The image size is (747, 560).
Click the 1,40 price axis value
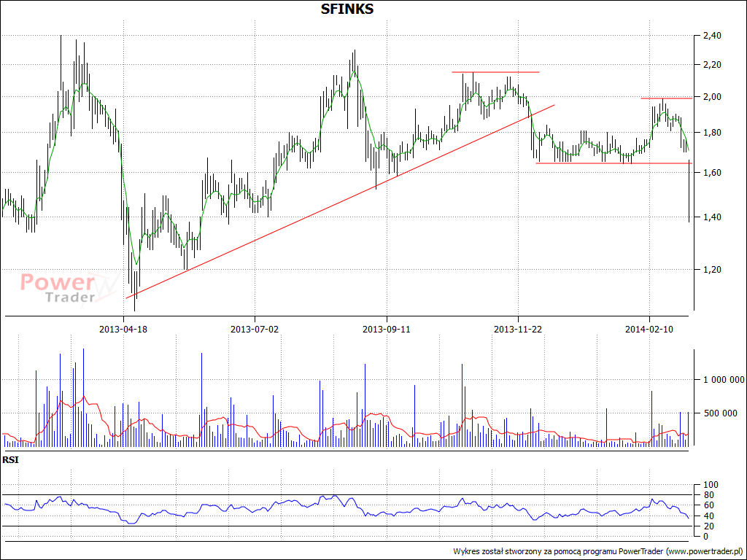712,217
